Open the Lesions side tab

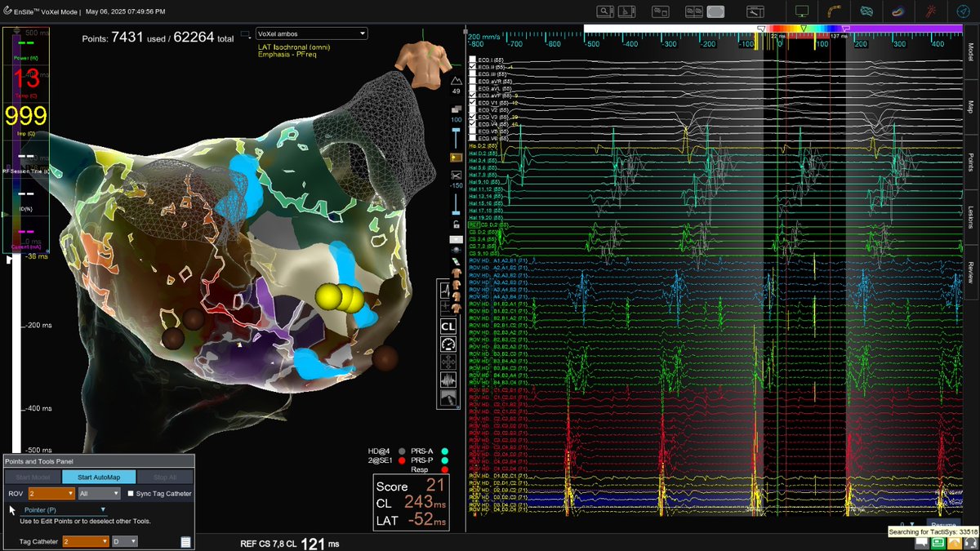pos(970,219)
